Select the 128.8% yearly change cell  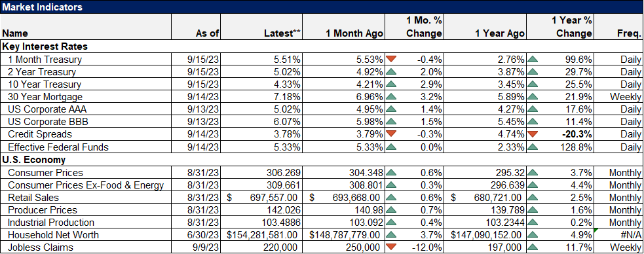click(560, 147)
